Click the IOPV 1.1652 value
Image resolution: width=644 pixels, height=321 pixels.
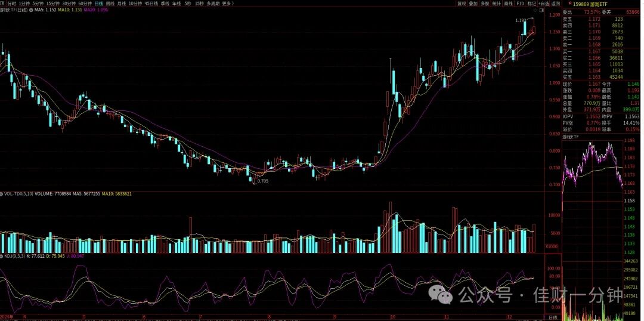[593, 117]
